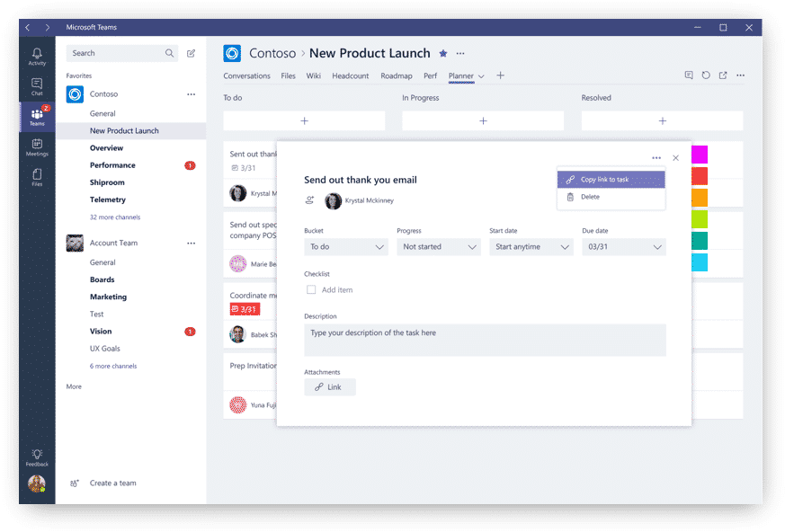Image resolution: width=785 pixels, height=532 pixels.
Task: Expand the Planner tab chevron
Action: (x=481, y=76)
